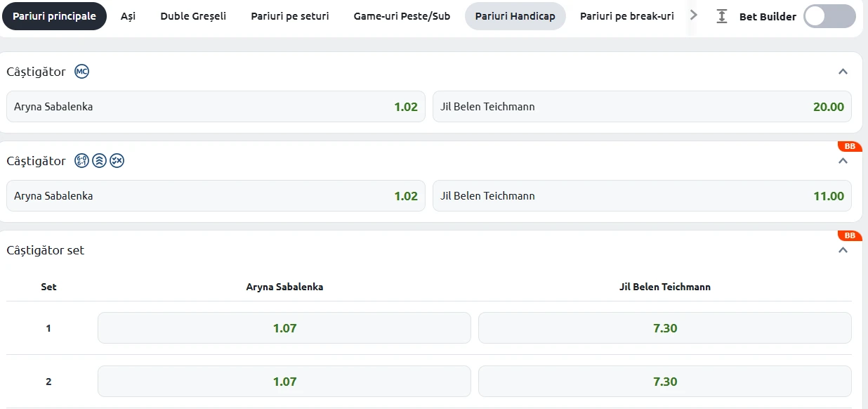The width and height of the screenshot is (868, 409).
Task: Click the MC icon beside first Câștigător
Action: click(x=82, y=72)
